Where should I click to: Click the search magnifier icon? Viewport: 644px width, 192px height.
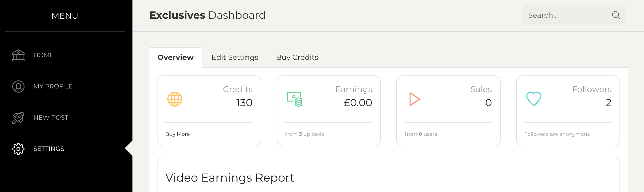coord(616,15)
